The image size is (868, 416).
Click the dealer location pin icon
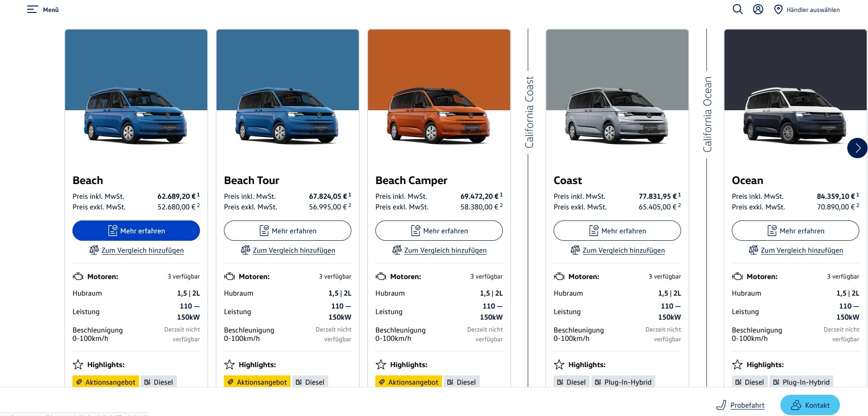click(778, 10)
